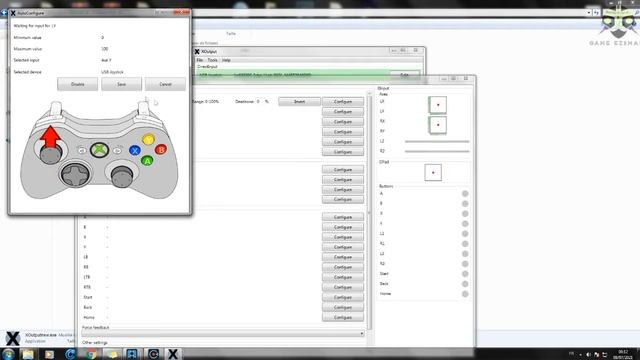Click the red B button on controller image
640x360 pixels.
point(161,150)
